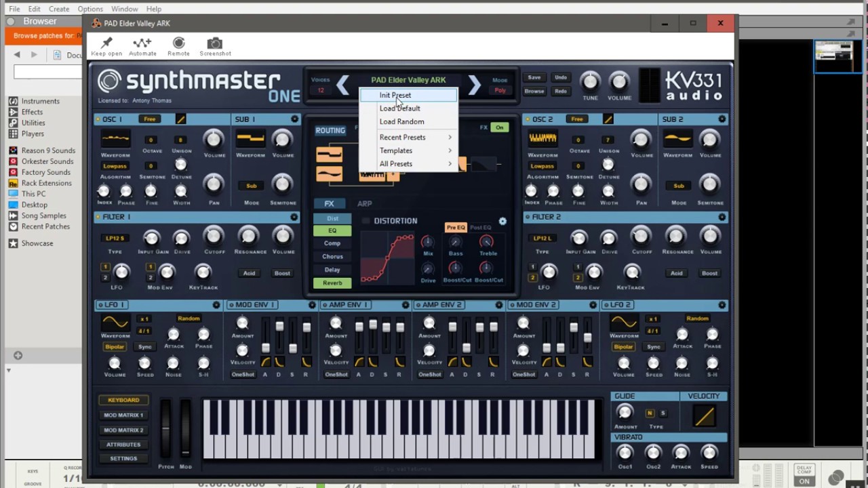Screen dimensions: 868x488
Task: Open Effects in the Browser list
Action: click(32, 112)
